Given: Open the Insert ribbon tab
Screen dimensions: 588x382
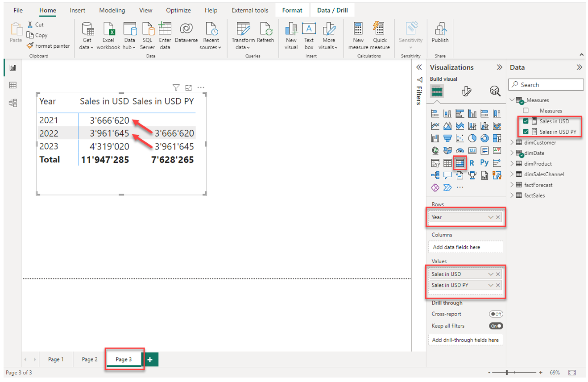Looking at the screenshot, I should coord(78,10).
